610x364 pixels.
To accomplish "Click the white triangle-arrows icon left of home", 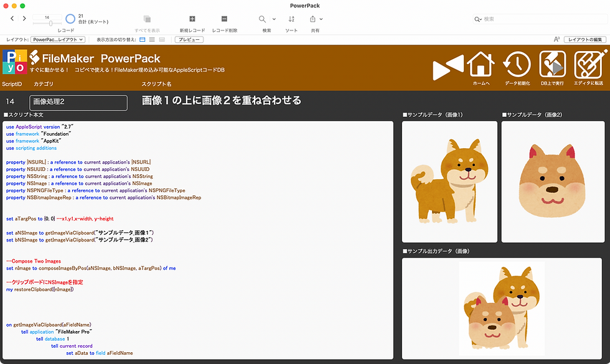I will coord(448,67).
